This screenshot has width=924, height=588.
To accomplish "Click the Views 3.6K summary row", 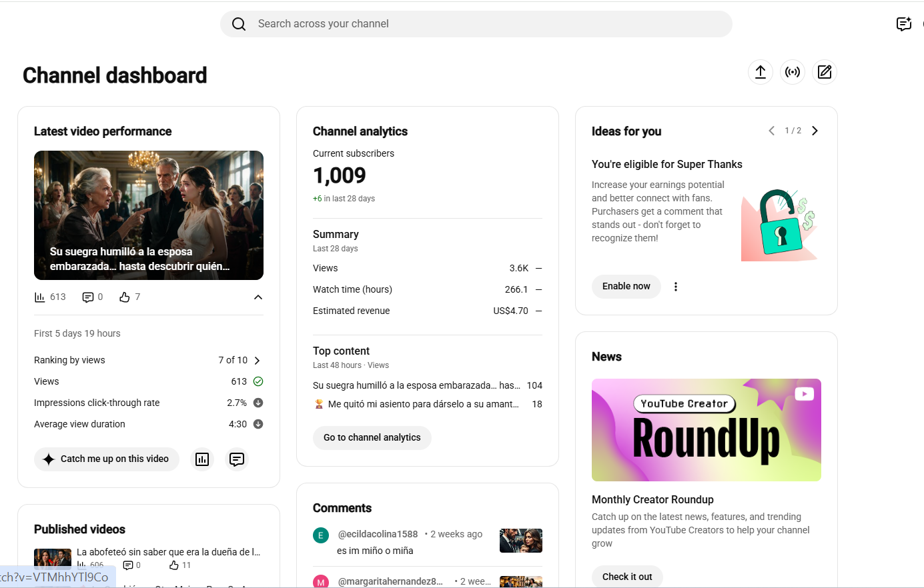I will pyautogui.click(x=428, y=268).
